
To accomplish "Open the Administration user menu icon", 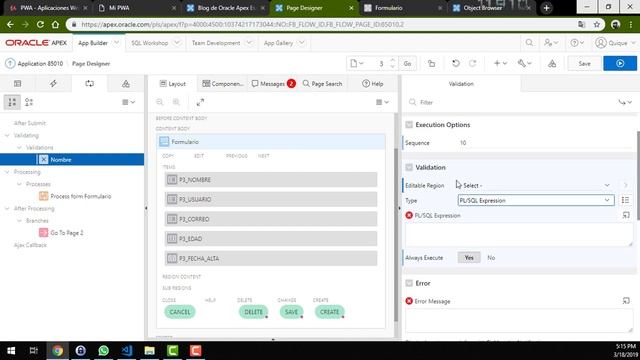I will (x=551, y=43).
